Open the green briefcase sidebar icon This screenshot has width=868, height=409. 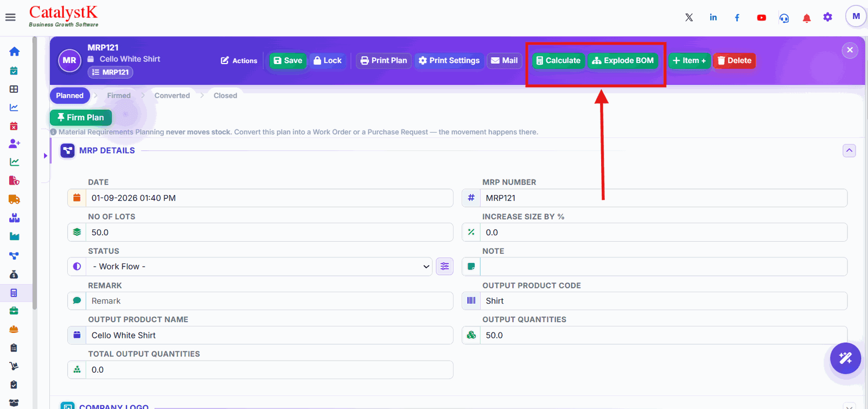click(14, 311)
